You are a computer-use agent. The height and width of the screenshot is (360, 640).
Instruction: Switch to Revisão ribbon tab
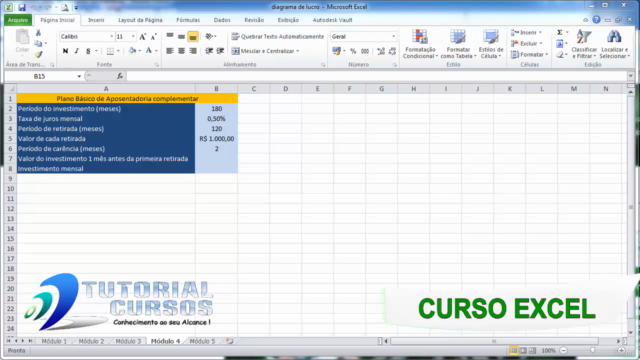click(254, 20)
